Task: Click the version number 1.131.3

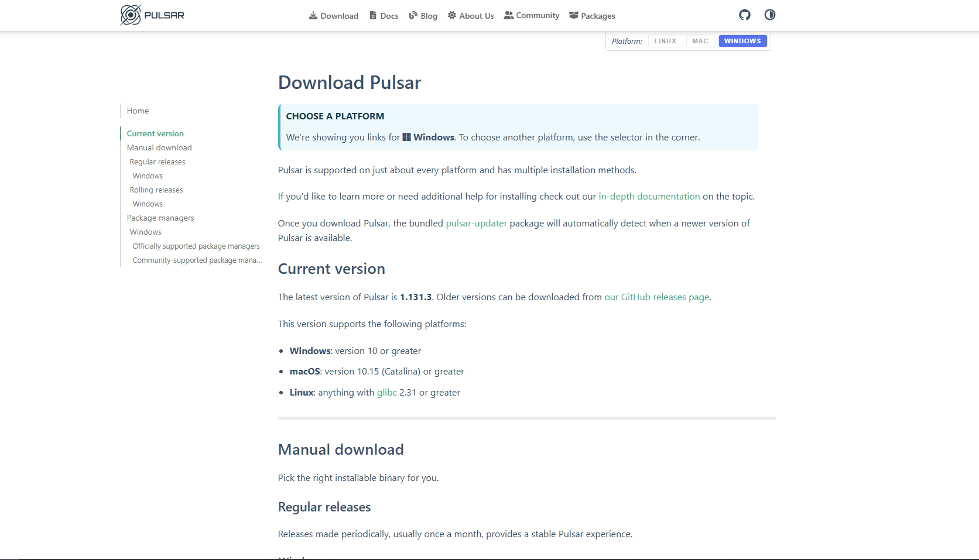Action: (x=416, y=297)
